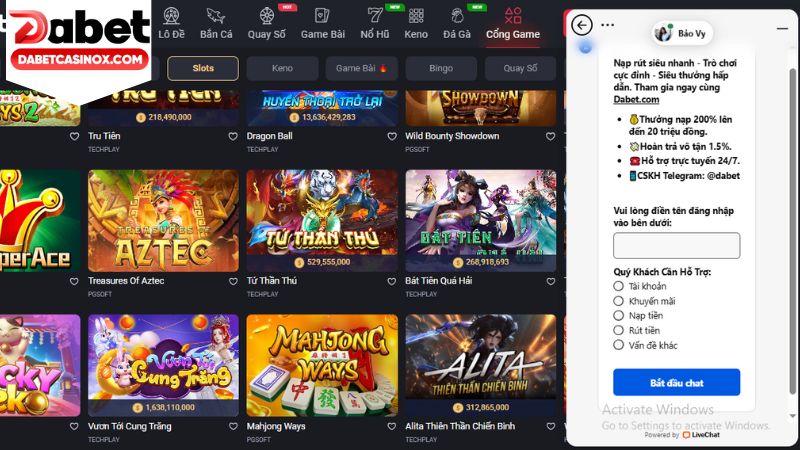
Task: Favorite Vươn Tới Cung Trăng heart icon
Action: point(233,427)
